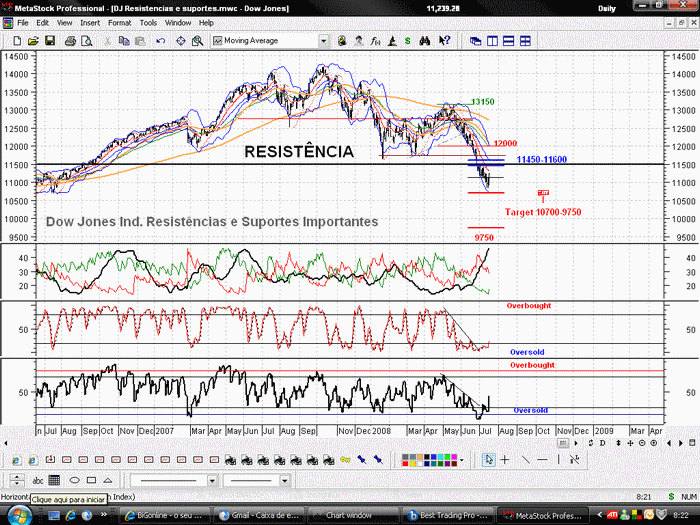This screenshot has height=525, width=700.
Task: Switch to BiGonline taskbar window
Action: click(165, 515)
